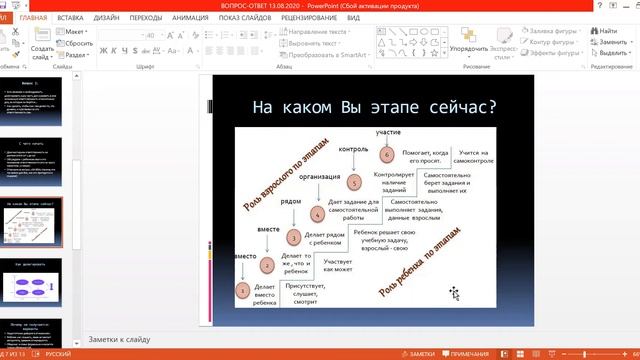Switch to normal view icon in status bar
The width and height of the screenshot is (640, 360).
coord(504,354)
